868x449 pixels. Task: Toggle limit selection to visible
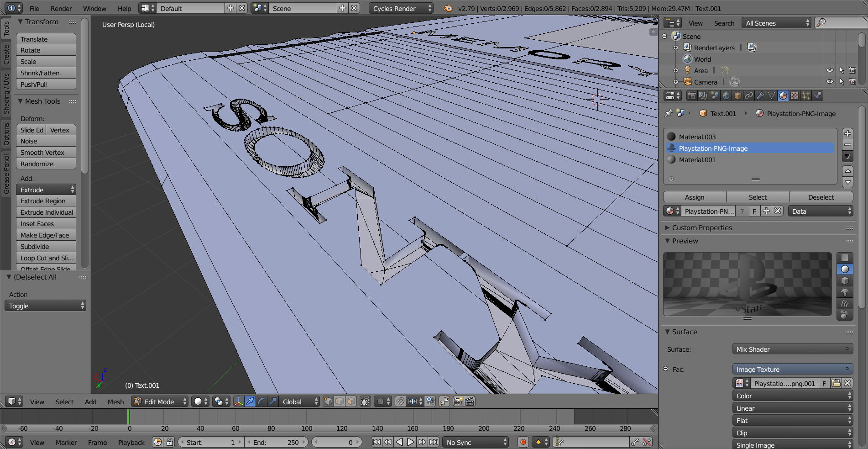(365, 401)
